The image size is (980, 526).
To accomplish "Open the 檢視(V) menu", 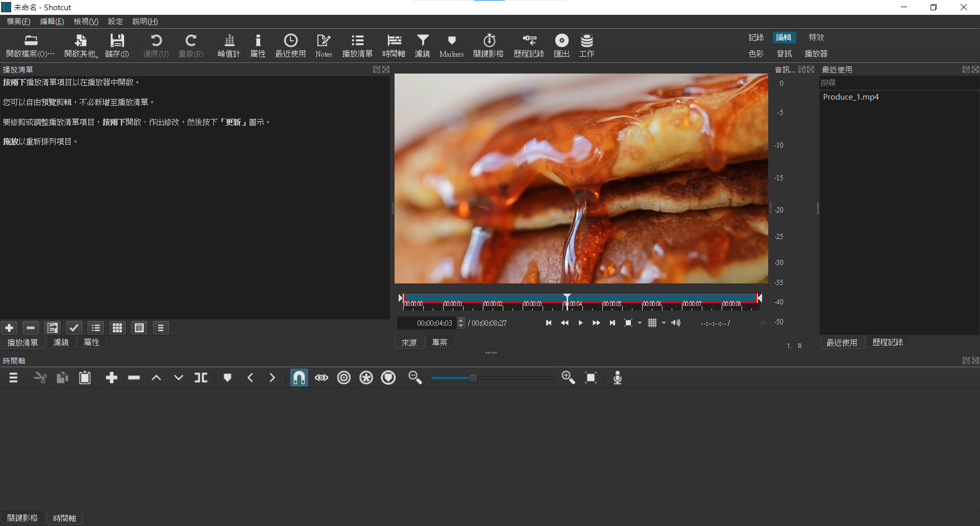I will click(86, 21).
